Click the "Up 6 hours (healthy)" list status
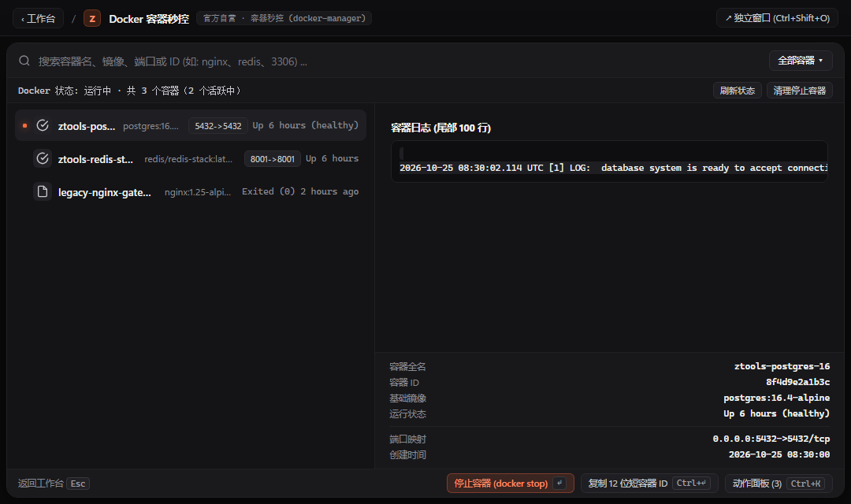The height and width of the screenshot is (504, 851). pyautogui.click(x=306, y=125)
